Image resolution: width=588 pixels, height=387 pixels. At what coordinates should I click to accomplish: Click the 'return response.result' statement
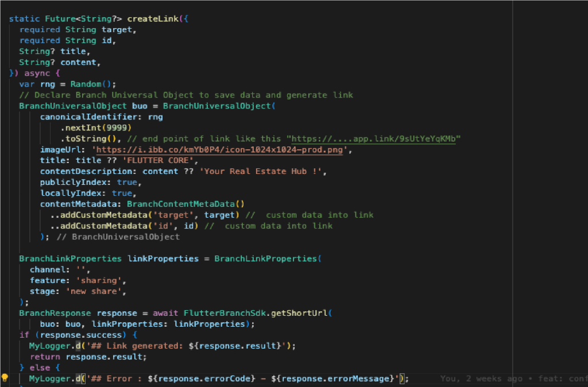pos(88,357)
